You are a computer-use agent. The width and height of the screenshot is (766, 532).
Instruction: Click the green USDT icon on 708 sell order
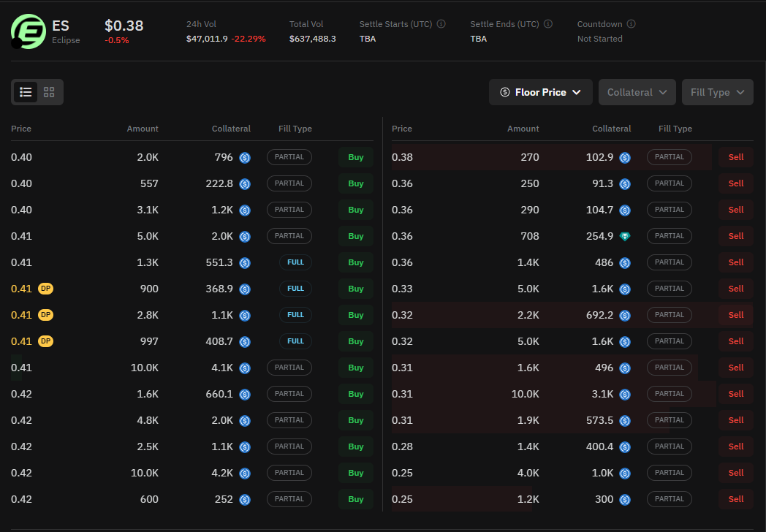click(x=625, y=236)
